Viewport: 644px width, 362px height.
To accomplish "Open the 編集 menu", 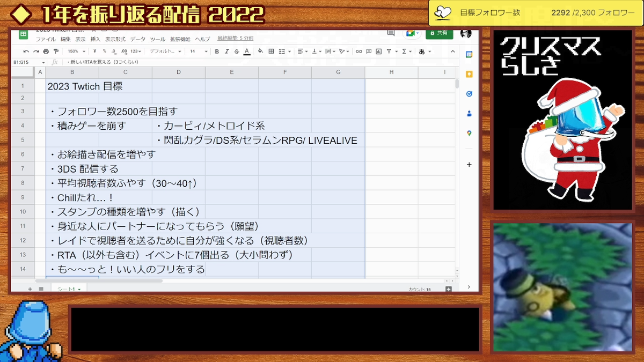I will click(65, 39).
